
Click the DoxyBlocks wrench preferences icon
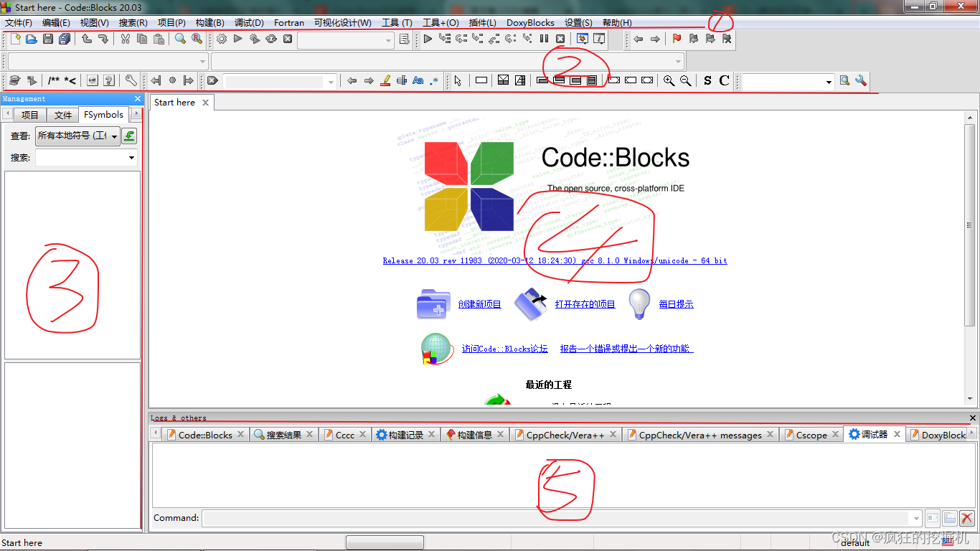pos(131,80)
